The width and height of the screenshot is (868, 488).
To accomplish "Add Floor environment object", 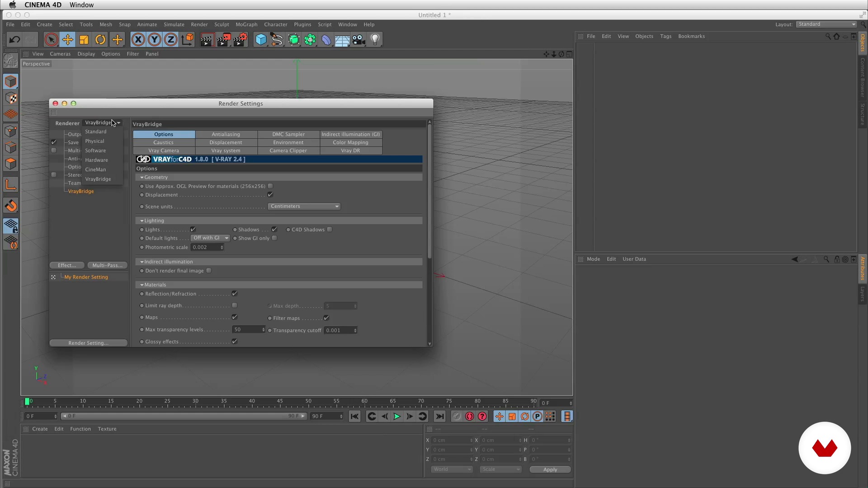I will pos(342,40).
